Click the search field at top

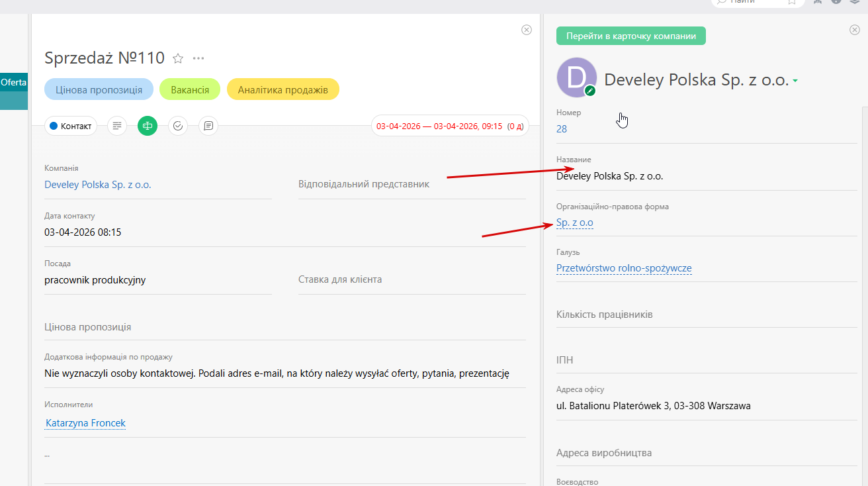[758, 2]
